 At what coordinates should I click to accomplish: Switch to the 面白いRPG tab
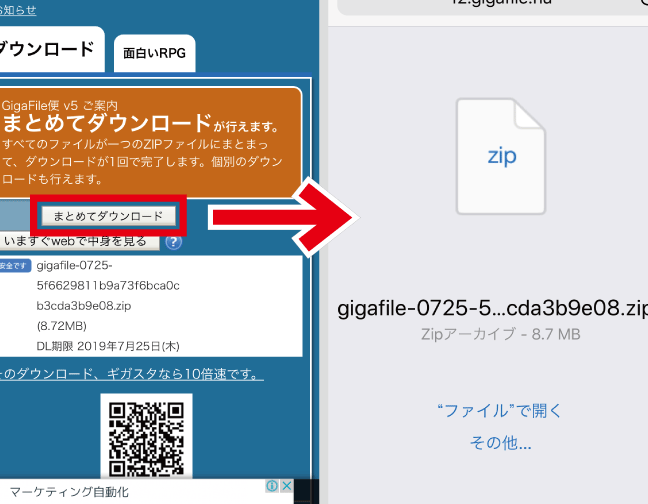[155, 54]
